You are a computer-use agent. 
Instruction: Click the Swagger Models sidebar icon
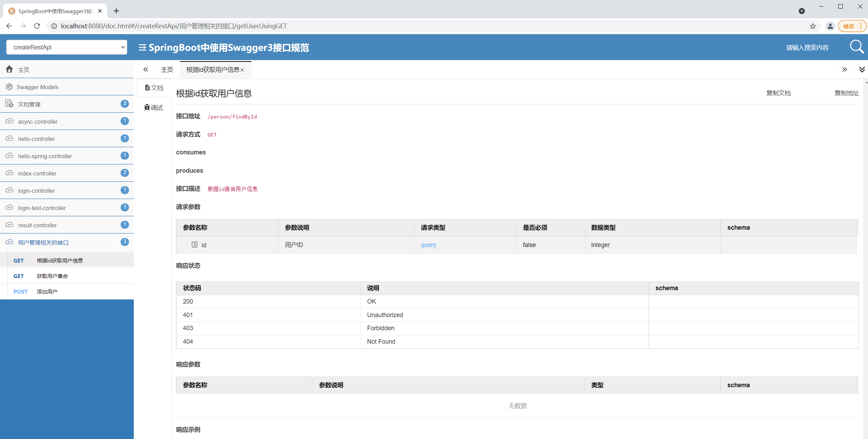(9, 87)
